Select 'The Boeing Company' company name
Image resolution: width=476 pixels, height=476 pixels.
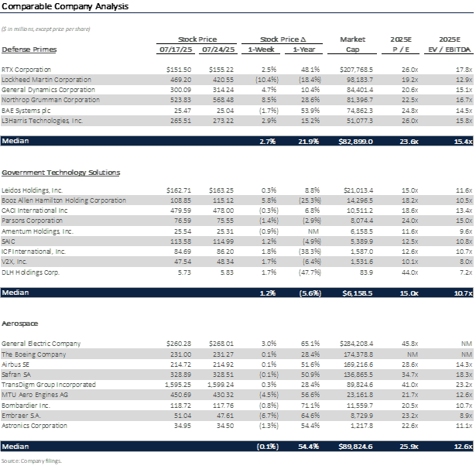point(34,354)
